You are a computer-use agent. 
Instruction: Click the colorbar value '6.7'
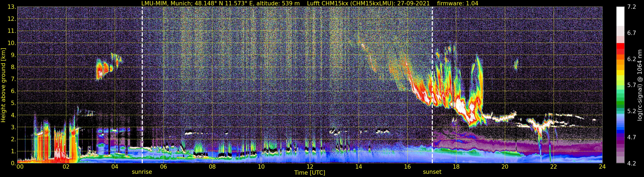pyautogui.click(x=632, y=33)
